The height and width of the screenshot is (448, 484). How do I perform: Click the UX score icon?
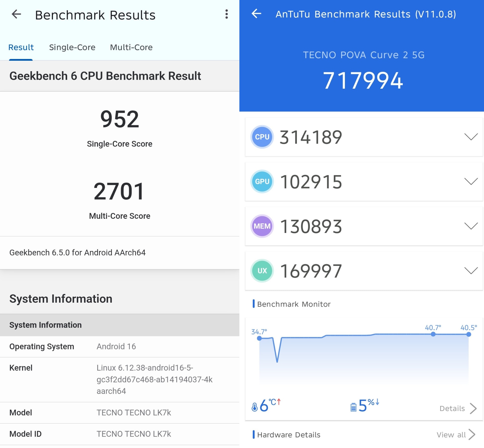point(262,271)
